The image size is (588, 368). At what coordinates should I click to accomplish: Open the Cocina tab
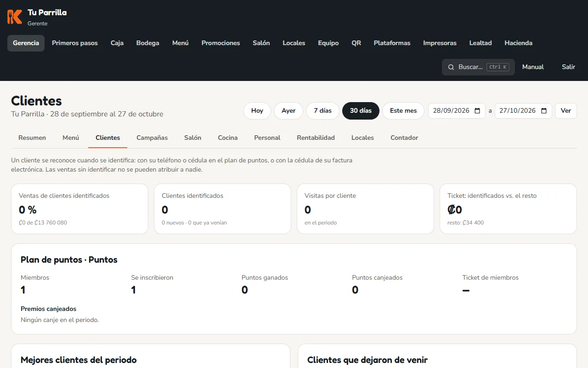[x=228, y=138]
